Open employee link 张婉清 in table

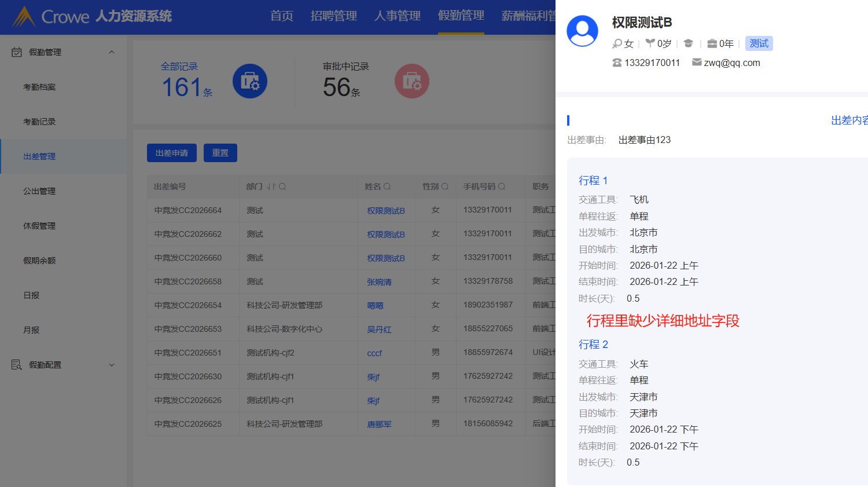[x=379, y=282]
